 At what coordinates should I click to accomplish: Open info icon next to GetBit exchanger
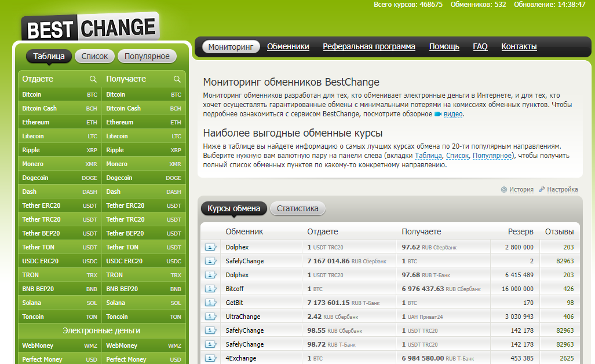210,303
